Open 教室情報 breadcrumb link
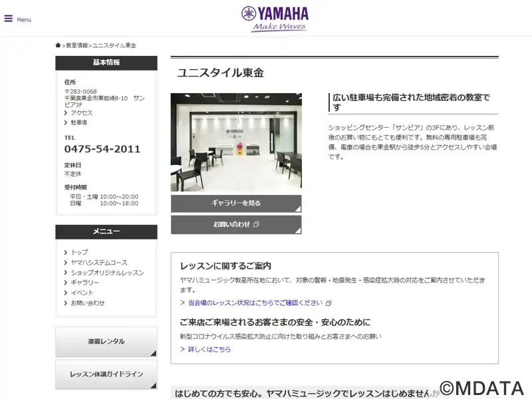532x399 pixels. point(76,45)
